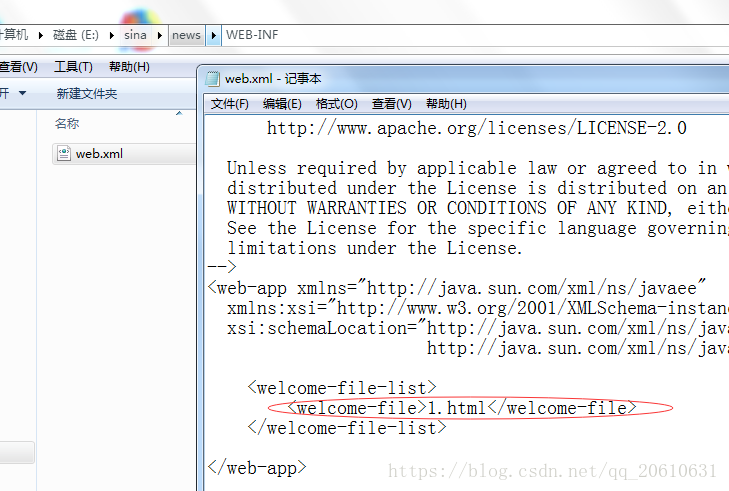Open the 查看(V) menu in Notepad
The image size is (729, 491).
tap(391, 104)
